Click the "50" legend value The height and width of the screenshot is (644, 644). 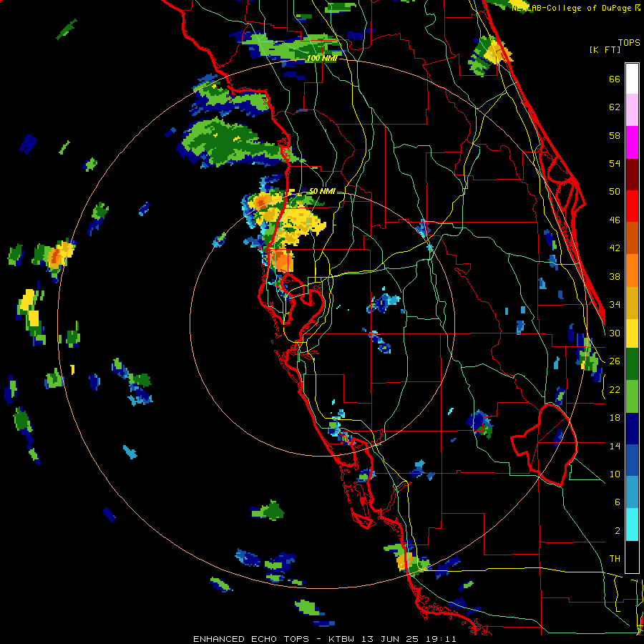tap(615, 192)
